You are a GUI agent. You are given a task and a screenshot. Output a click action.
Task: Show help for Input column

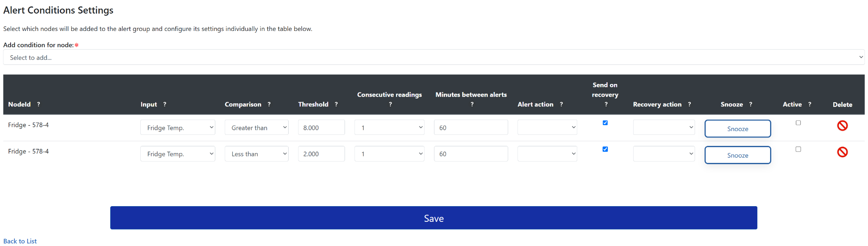(165, 104)
